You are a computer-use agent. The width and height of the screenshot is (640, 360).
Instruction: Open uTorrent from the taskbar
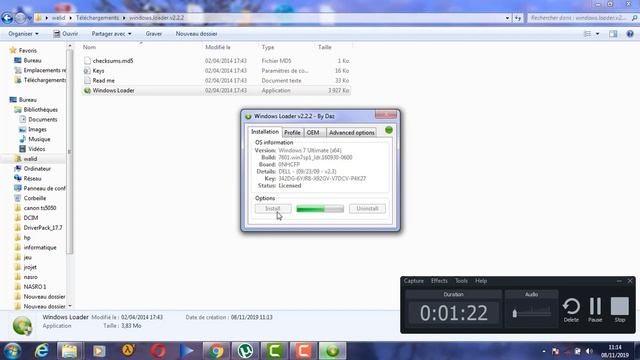click(245, 351)
